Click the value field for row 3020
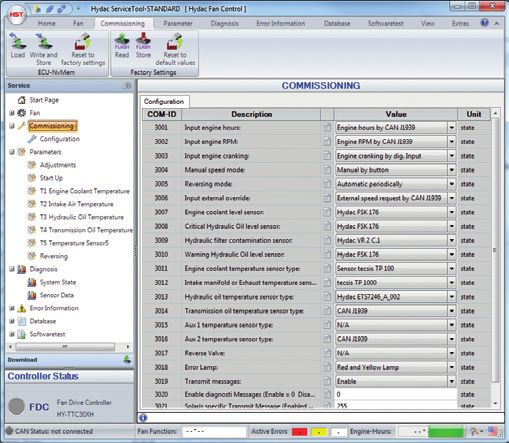This screenshot has width=509, height=443. 396,394
